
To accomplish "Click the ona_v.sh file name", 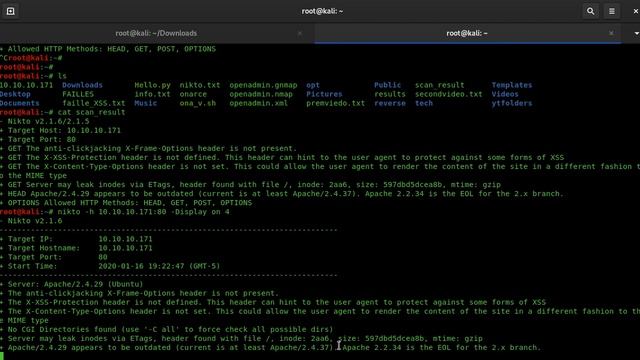I will (198, 103).
